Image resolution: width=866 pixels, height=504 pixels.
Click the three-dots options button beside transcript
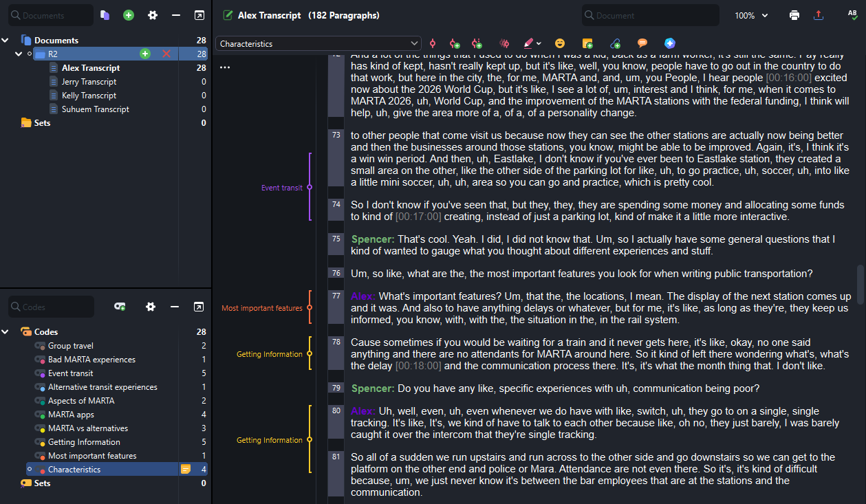click(225, 67)
